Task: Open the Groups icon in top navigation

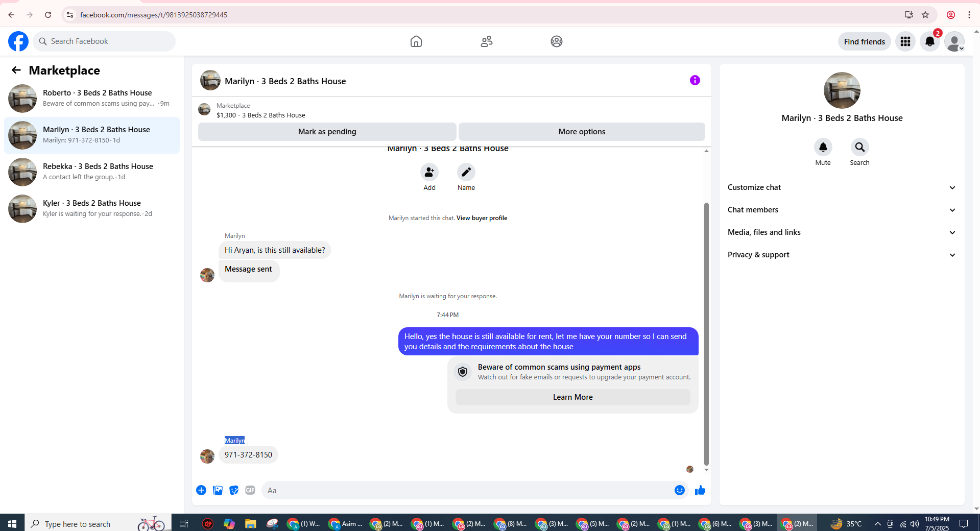Action: point(557,41)
